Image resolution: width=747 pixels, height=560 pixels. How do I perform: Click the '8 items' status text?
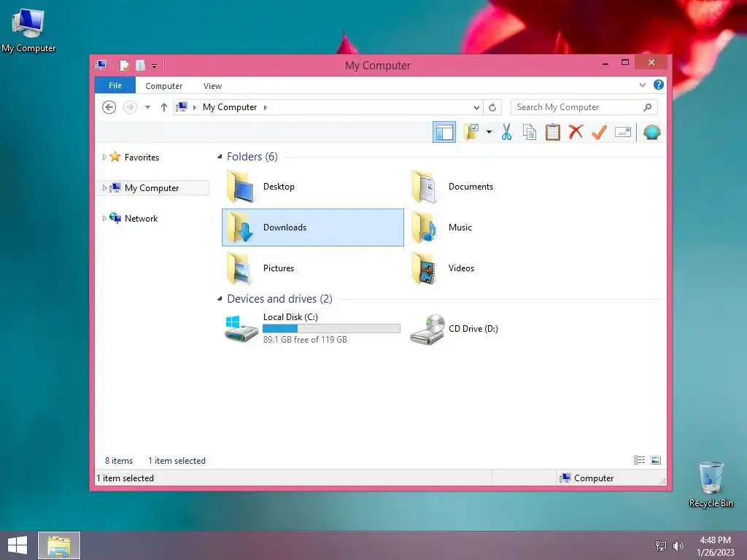click(119, 461)
